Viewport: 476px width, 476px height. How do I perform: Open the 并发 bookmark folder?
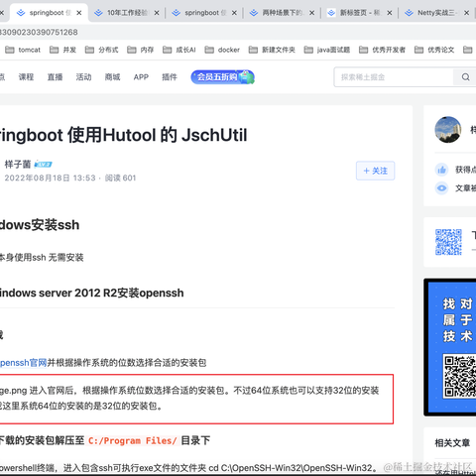tap(62, 50)
